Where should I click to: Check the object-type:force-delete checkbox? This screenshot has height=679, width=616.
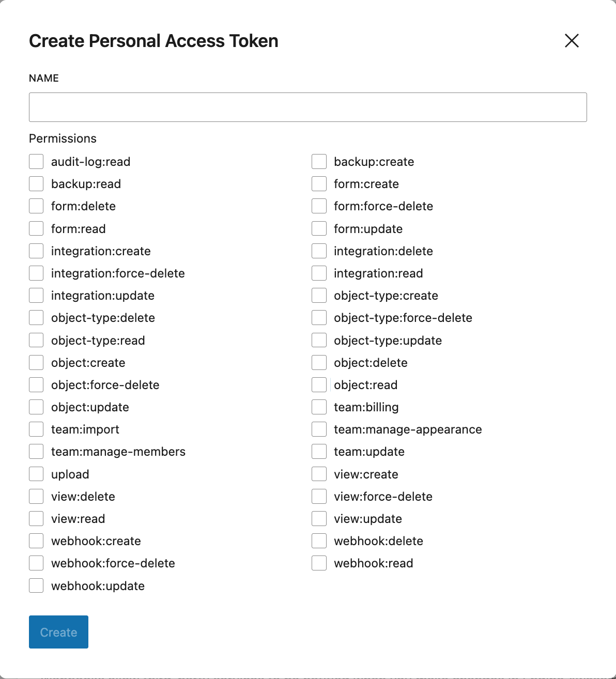coord(318,317)
